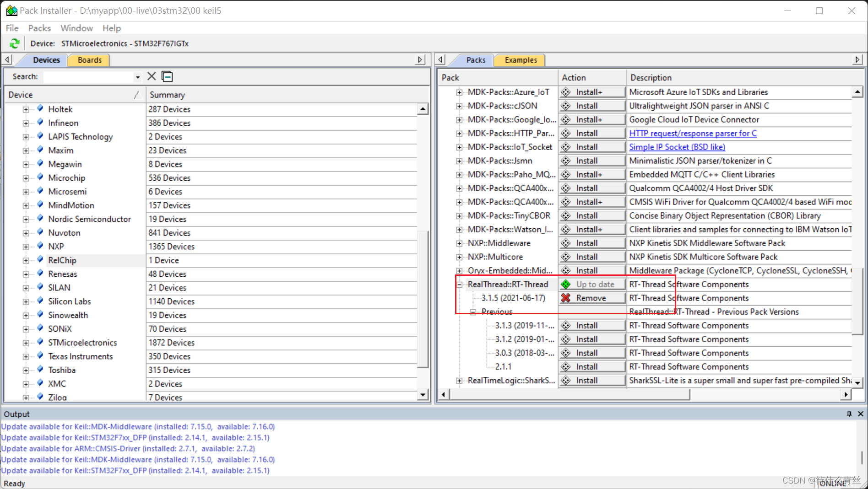The width and height of the screenshot is (868, 489).
Task: Switch to the Examples tab
Action: 521,60
